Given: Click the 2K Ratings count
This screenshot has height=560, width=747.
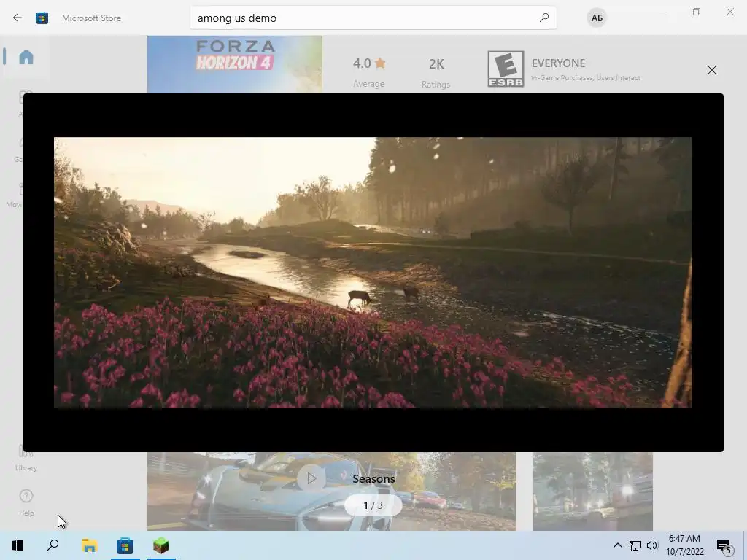Looking at the screenshot, I should click(x=436, y=72).
